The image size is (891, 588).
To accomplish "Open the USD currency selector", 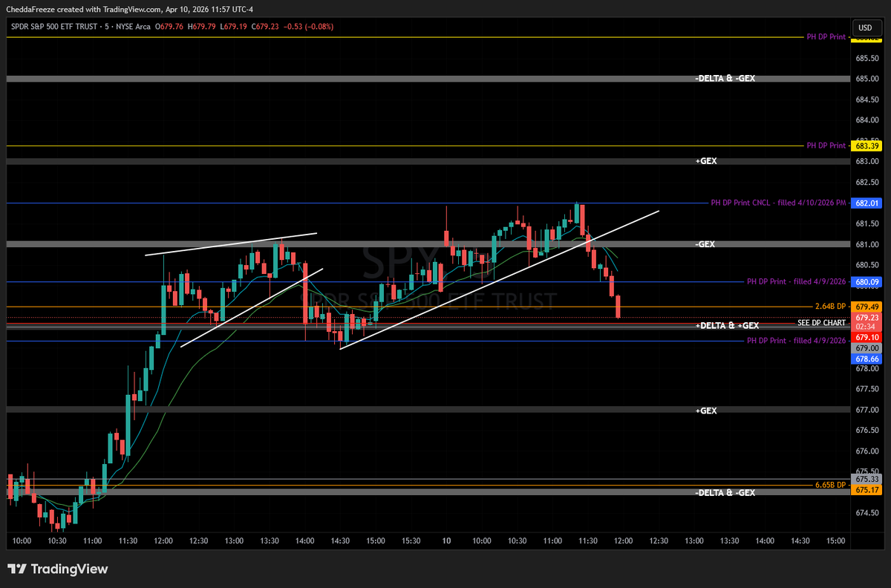I will pos(866,27).
